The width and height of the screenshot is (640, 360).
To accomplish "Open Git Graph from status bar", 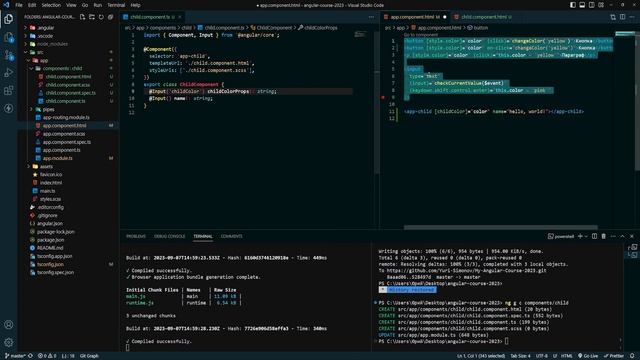I will (89, 356).
